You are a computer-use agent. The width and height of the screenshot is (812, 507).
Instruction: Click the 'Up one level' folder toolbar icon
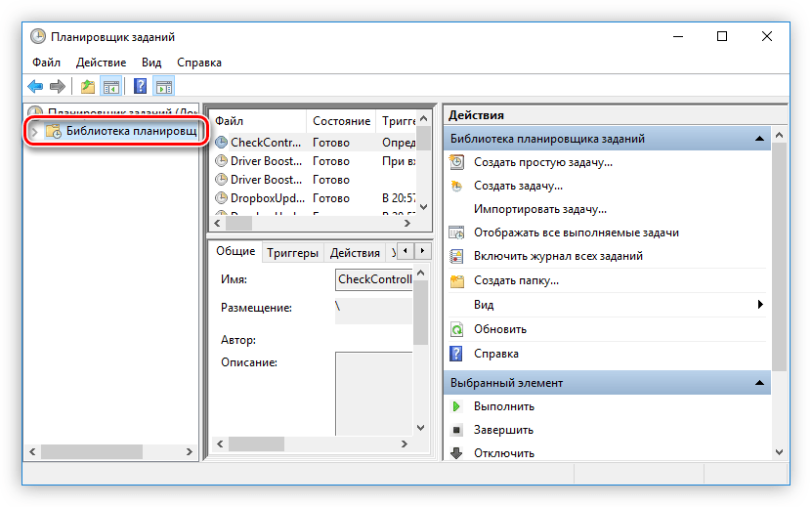89,86
